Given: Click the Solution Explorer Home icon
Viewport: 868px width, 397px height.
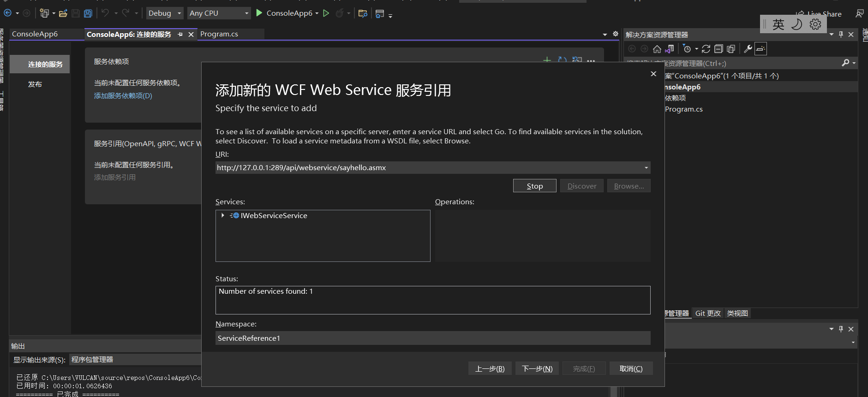Looking at the screenshot, I should click(x=657, y=49).
